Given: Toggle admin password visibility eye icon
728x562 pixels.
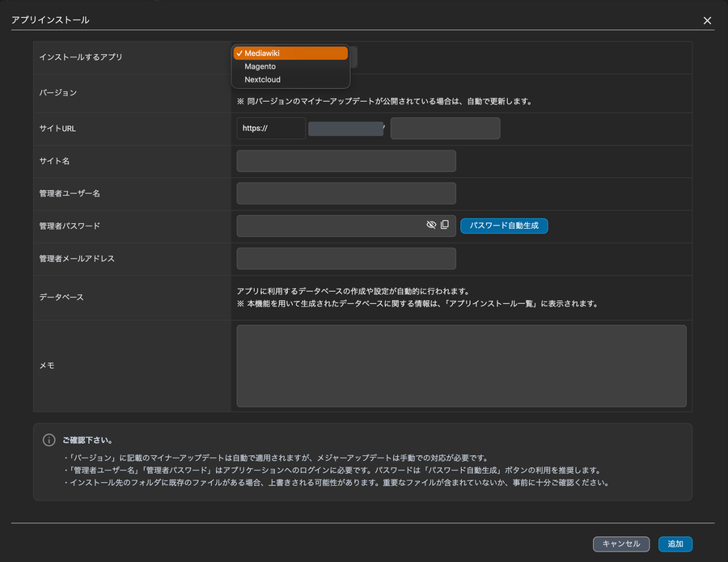Looking at the screenshot, I should [431, 225].
